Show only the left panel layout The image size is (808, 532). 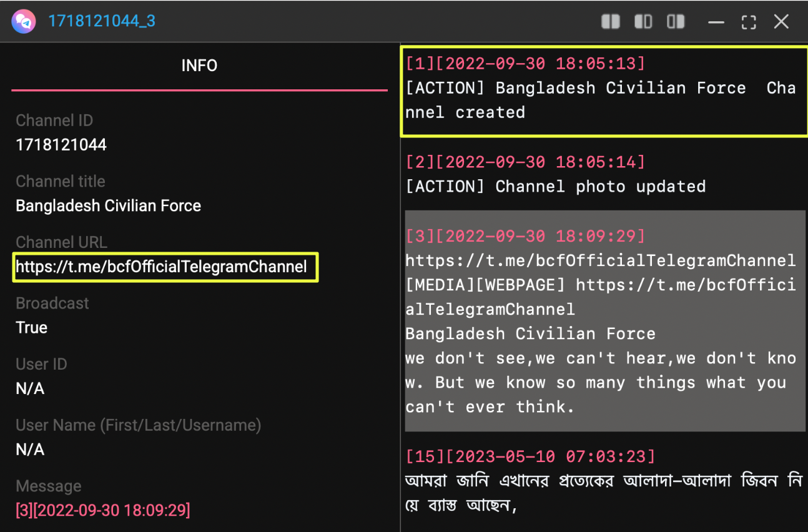click(x=643, y=22)
